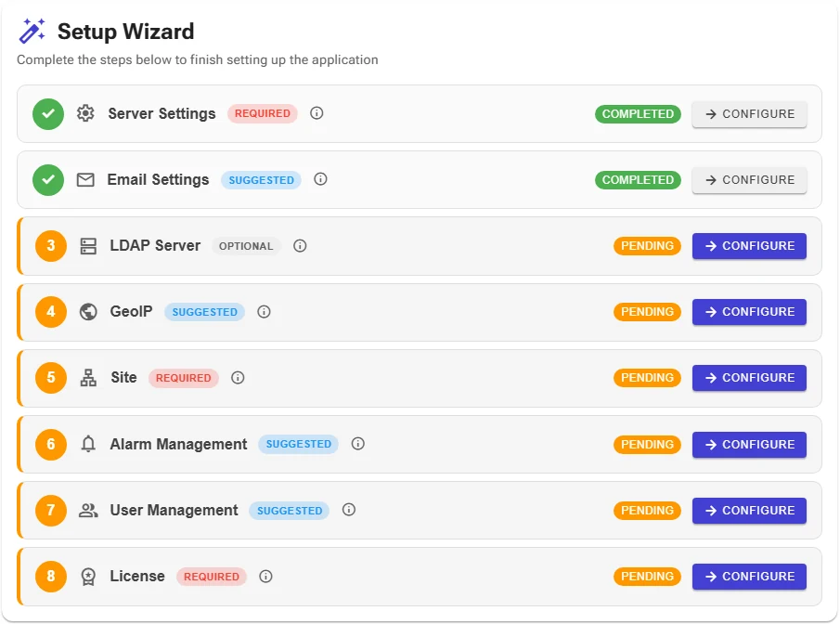Open Alarm Management configuration
The height and width of the screenshot is (624, 840).
(x=749, y=445)
